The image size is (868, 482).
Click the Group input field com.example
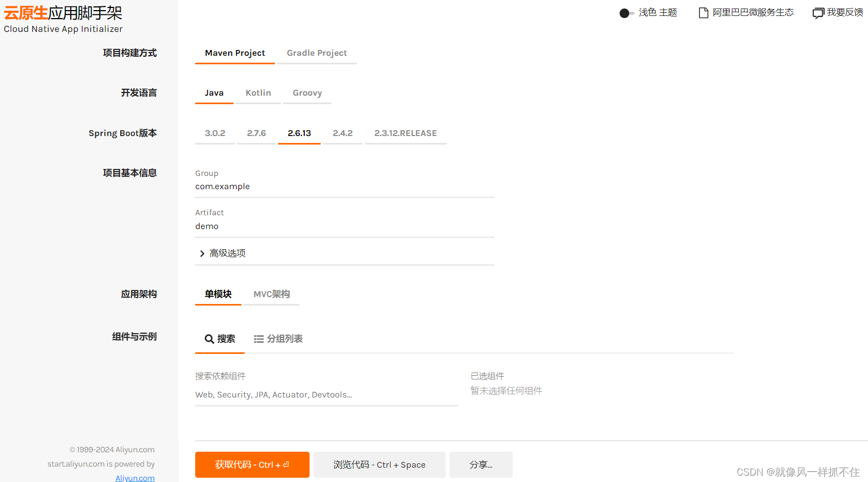[345, 187]
